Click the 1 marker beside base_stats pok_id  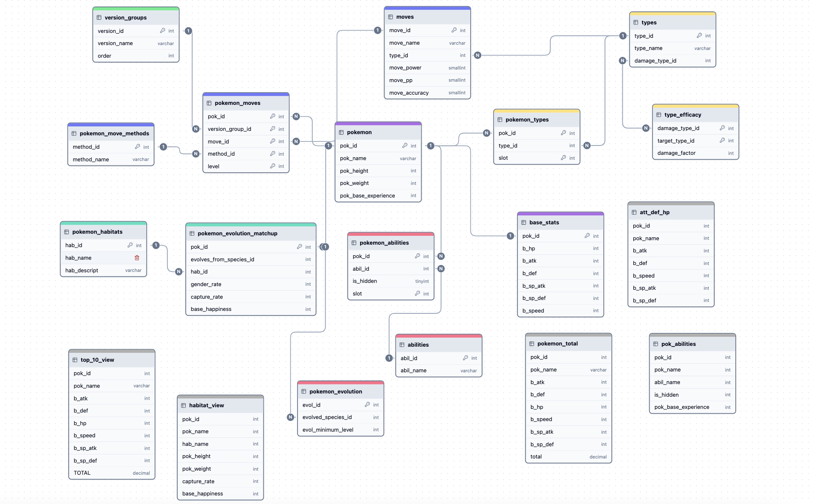[510, 236]
